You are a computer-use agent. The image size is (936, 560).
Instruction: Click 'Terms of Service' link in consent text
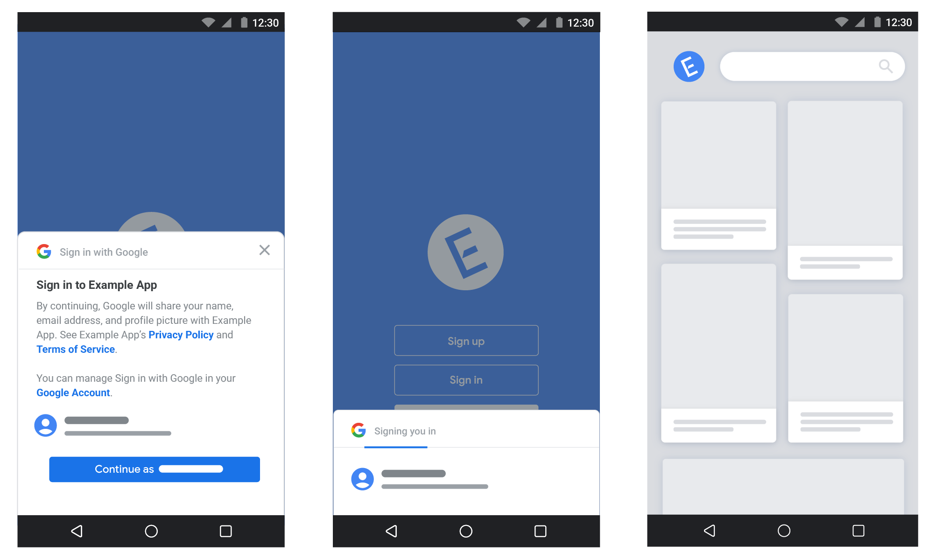(74, 350)
